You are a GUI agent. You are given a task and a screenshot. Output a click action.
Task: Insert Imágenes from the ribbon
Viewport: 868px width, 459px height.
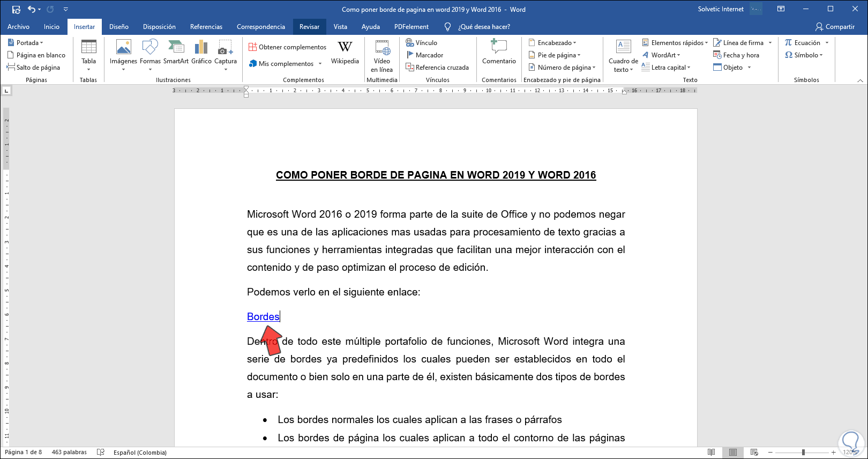click(x=124, y=56)
